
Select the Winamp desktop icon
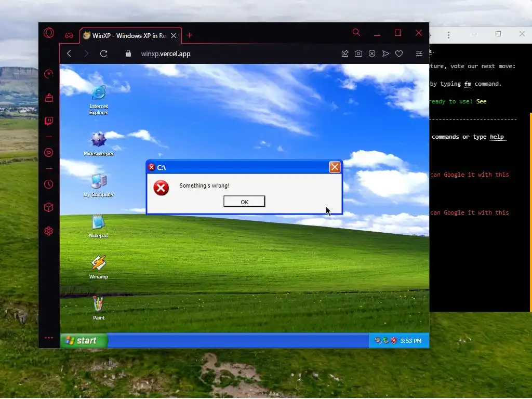click(x=99, y=268)
